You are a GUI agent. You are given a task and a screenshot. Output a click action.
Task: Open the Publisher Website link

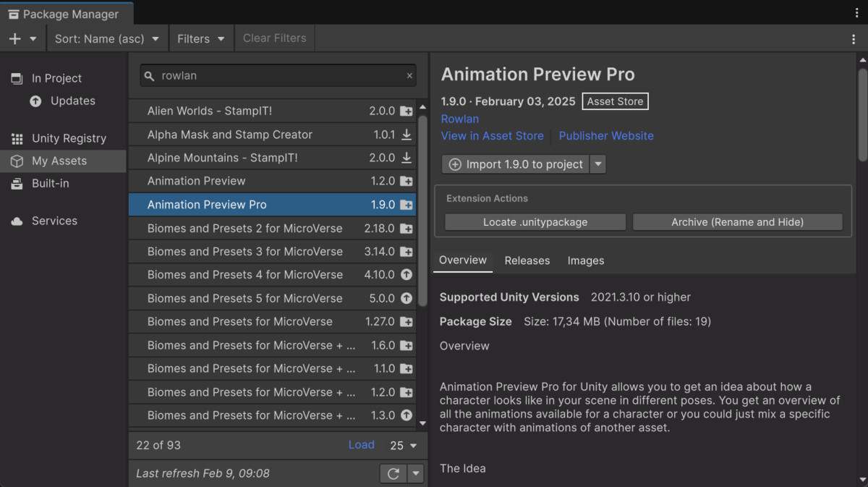(606, 136)
